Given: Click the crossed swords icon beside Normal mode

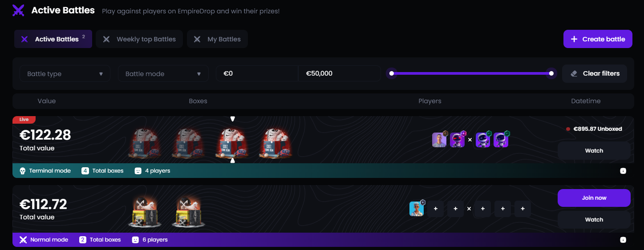Looking at the screenshot, I should pos(23,240).
